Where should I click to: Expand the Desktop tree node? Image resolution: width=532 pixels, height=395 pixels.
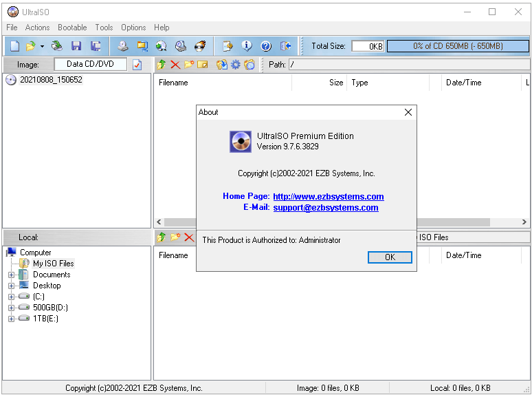click(x=11, y=286)
